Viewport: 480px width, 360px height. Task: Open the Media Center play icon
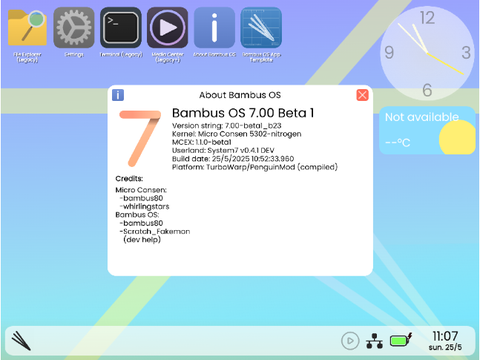pos(168,27)
